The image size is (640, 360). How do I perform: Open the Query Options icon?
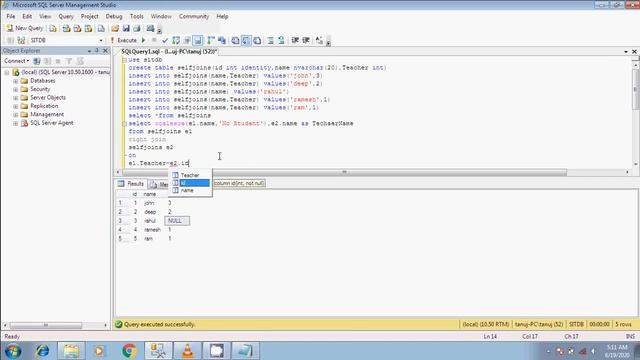point(187,40)
